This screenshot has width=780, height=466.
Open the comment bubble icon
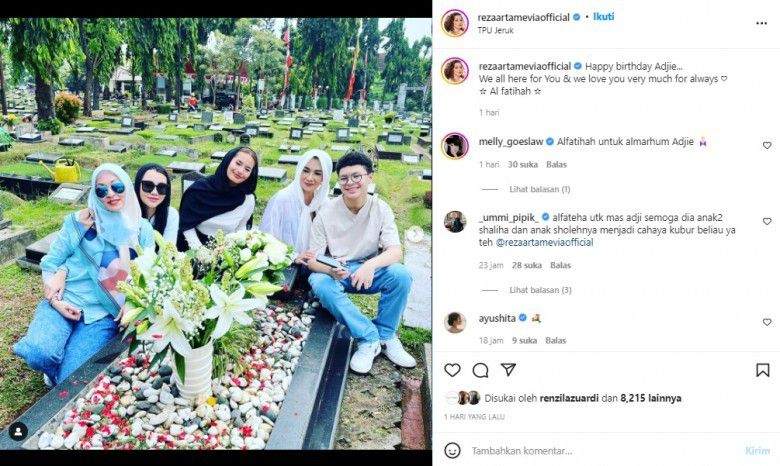point(480,370)
